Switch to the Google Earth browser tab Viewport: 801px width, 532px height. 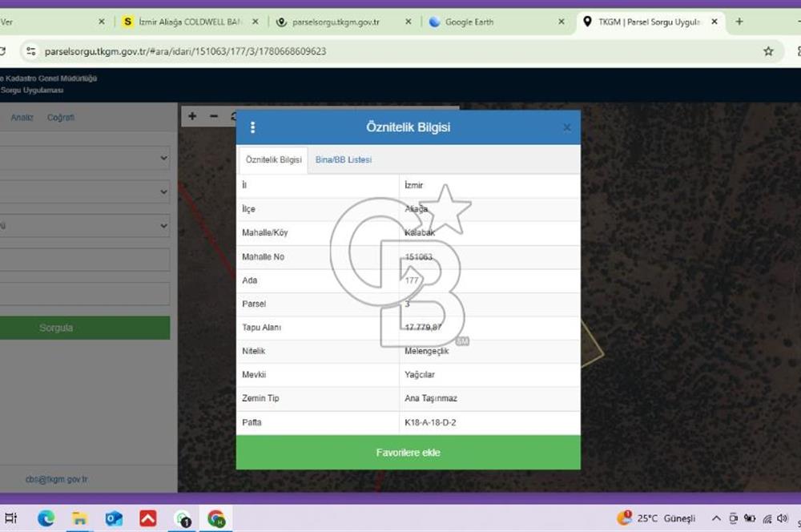[469, 22]
